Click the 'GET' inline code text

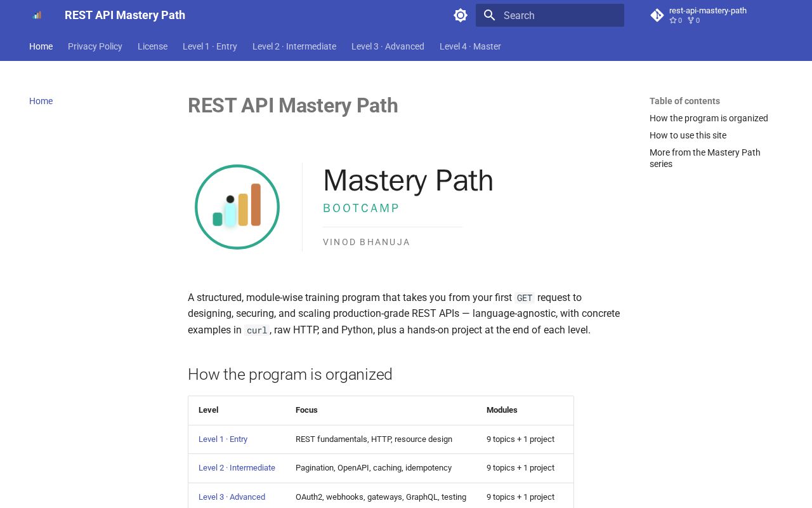pos(525,298)
